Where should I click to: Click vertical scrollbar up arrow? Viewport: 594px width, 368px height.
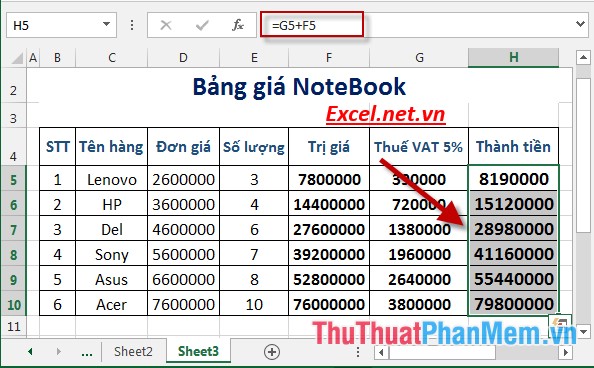coord(583,58)
